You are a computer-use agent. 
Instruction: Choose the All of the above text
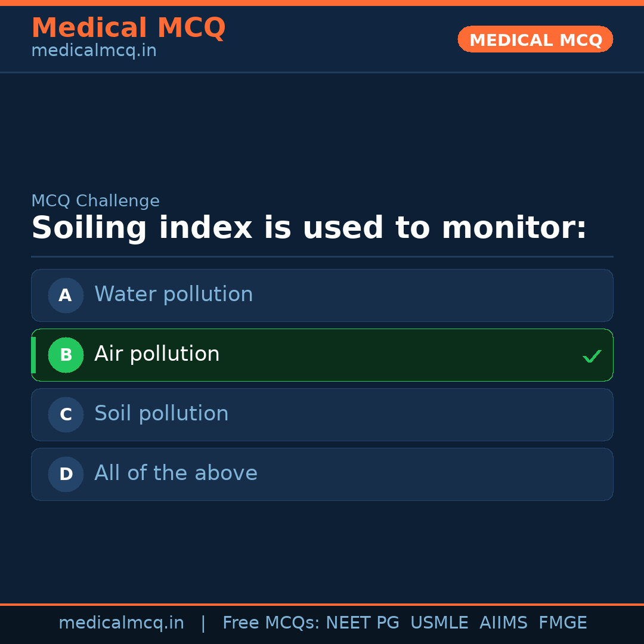[x=176, y=473]
